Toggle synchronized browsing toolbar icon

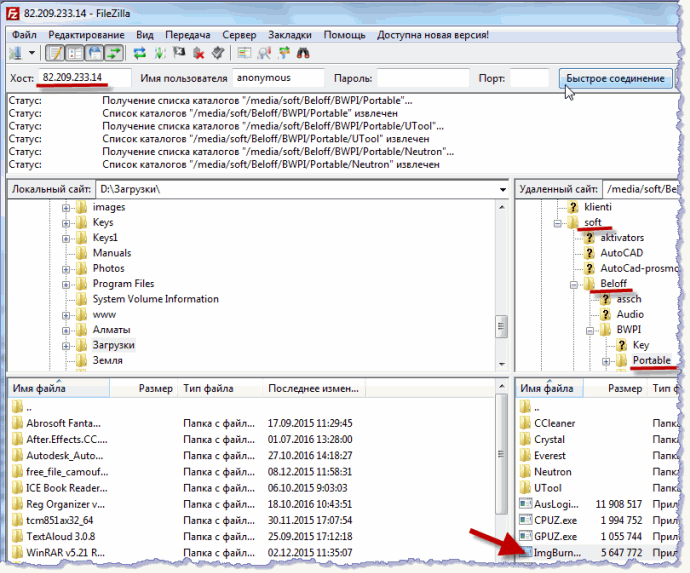coord(284,53)
